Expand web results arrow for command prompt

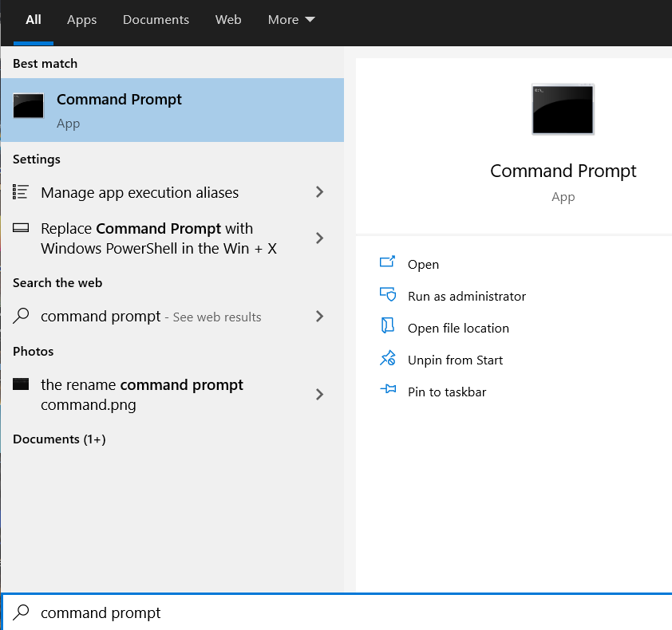pos(320,316)
